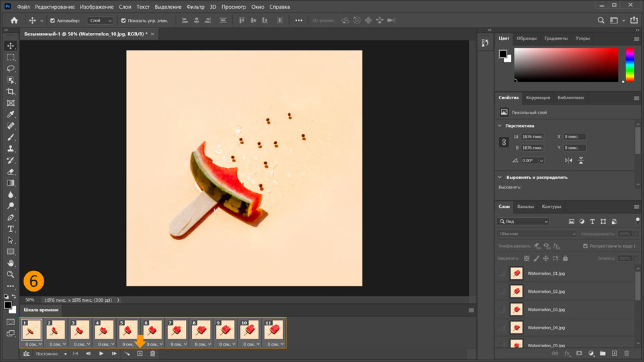The width and height of the screenshot is (644, 362).
Task: Open the Фильтр menu
Action: [x=195, y=6]
